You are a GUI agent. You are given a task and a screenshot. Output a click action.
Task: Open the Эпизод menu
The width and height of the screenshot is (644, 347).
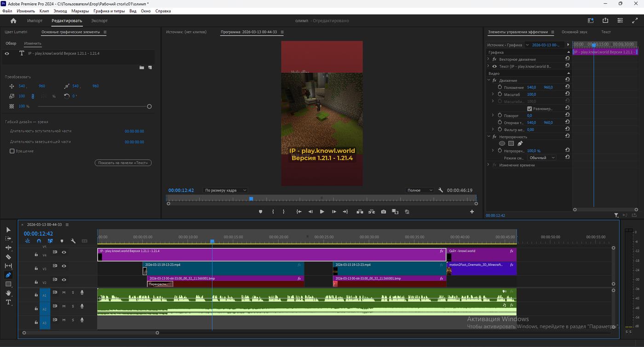pyautogui.click(x=60, y=11)
